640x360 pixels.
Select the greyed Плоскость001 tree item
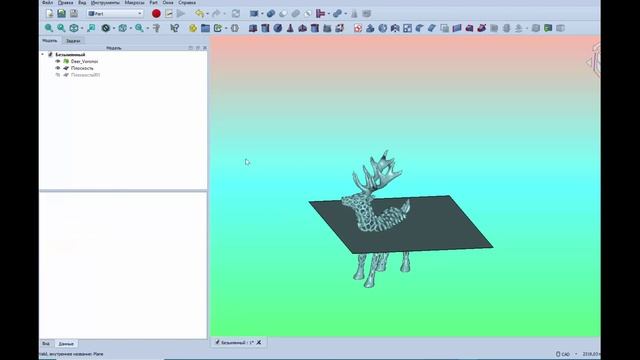85,75
